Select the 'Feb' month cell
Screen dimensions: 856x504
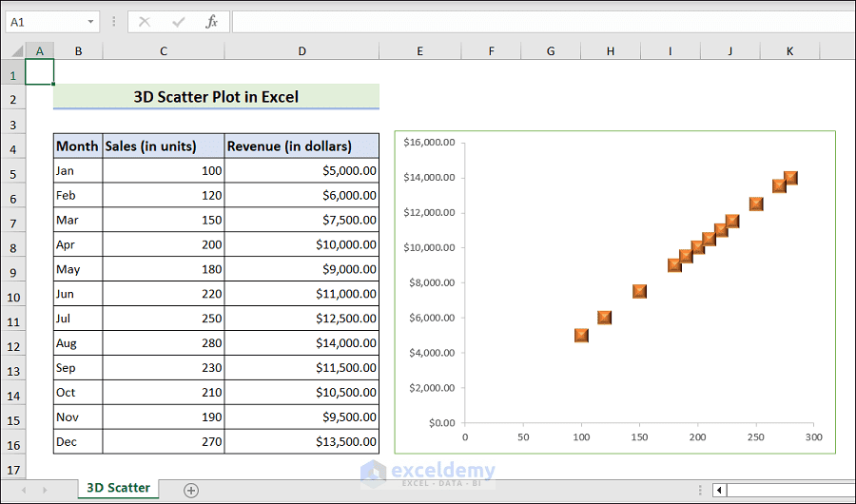click(78, 195)
